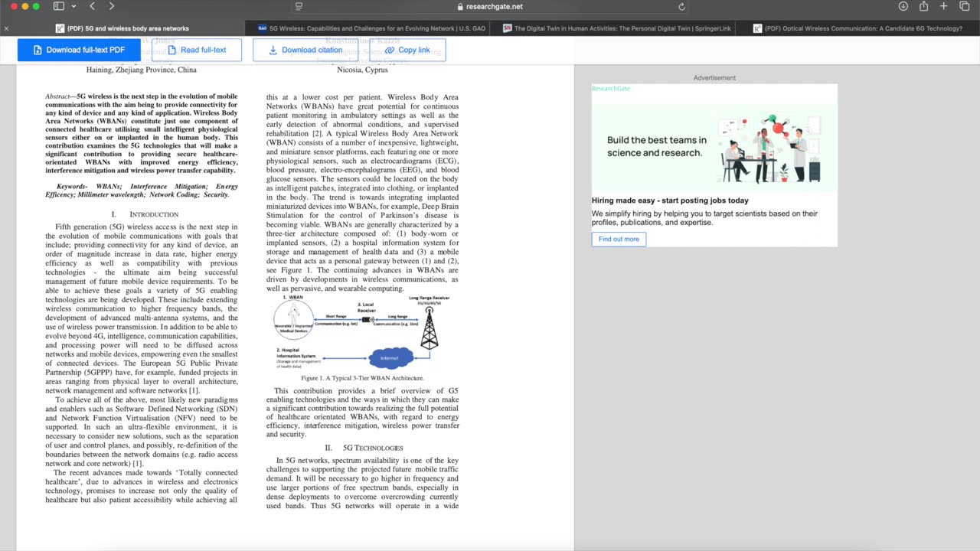Click the 'Advertisement' label
Image resolution: width=980 pixels, height=551 pixels.
click(x=714, y=78)
